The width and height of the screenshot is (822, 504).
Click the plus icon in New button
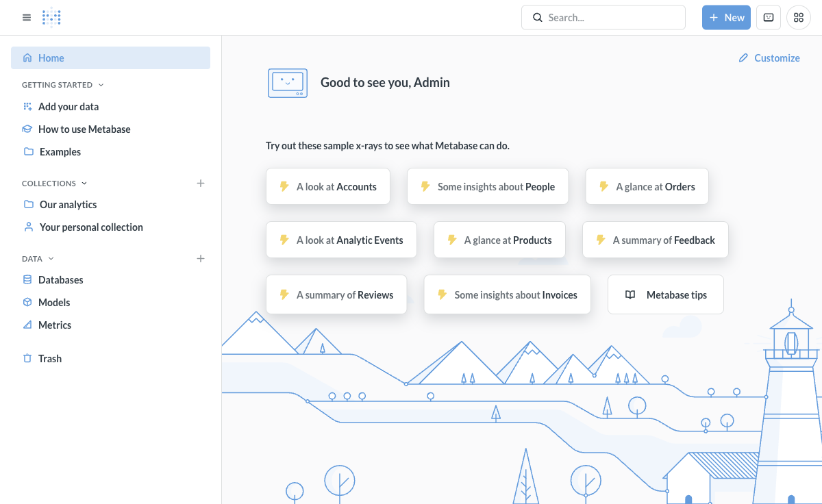[x=714, y=18]
